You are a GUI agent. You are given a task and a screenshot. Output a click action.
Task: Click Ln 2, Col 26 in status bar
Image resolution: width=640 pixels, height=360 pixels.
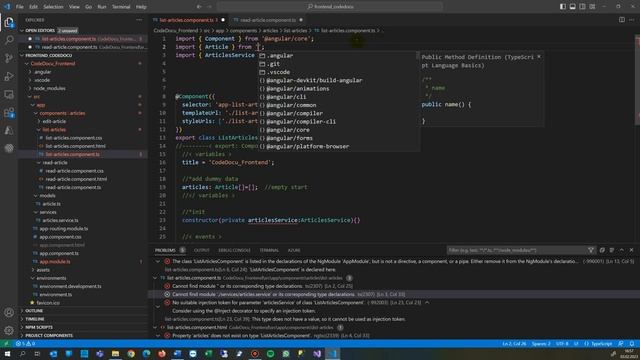point(513,344)
